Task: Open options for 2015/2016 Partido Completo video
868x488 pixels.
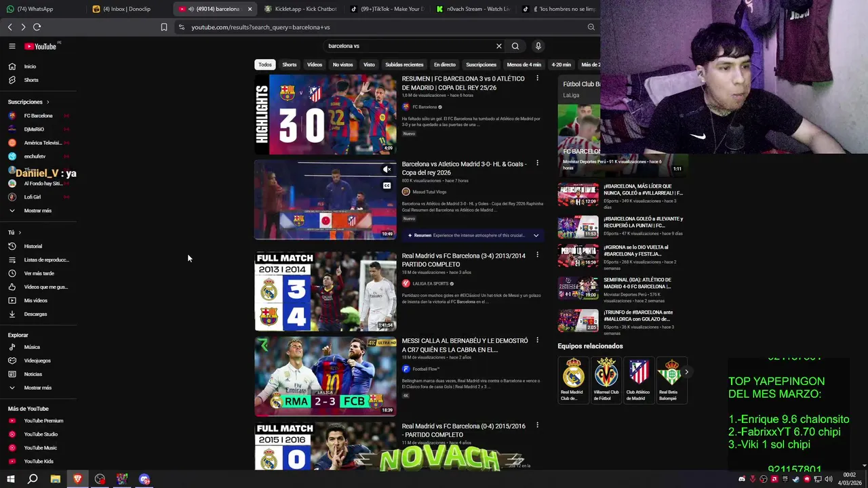Action: 537,425
